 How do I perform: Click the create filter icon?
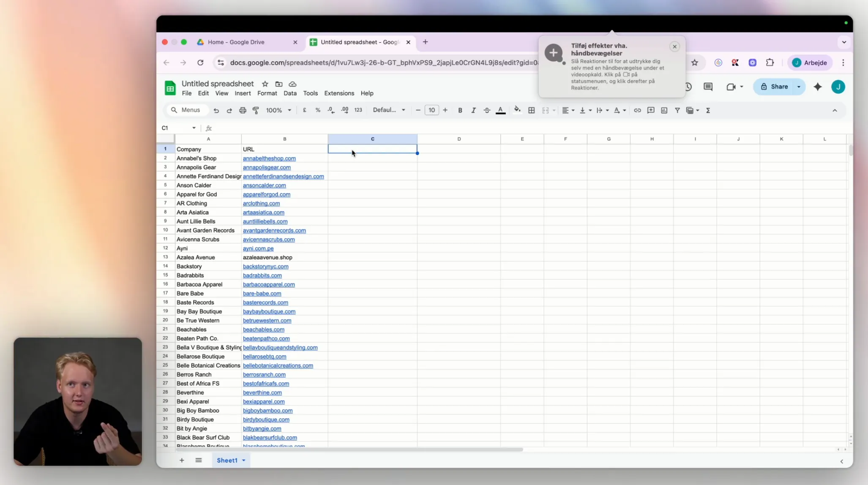pos(677,110)
